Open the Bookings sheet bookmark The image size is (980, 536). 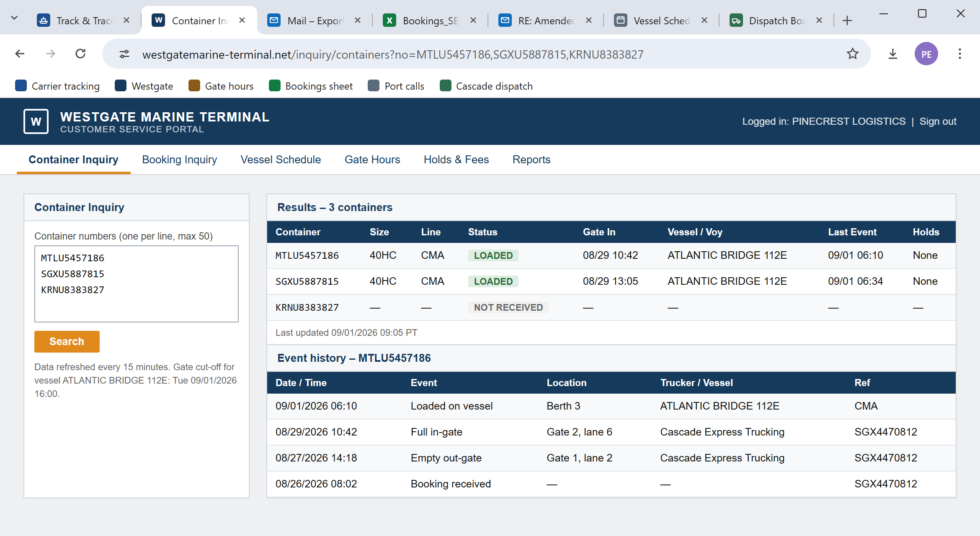[x=311, y=86]
